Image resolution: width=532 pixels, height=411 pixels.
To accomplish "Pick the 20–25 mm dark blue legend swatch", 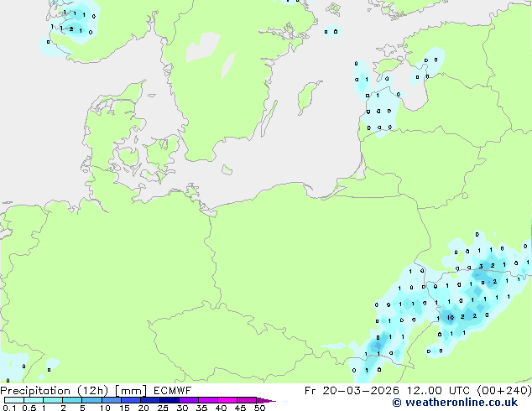I will pyautogui.click(x=150, y=400).
